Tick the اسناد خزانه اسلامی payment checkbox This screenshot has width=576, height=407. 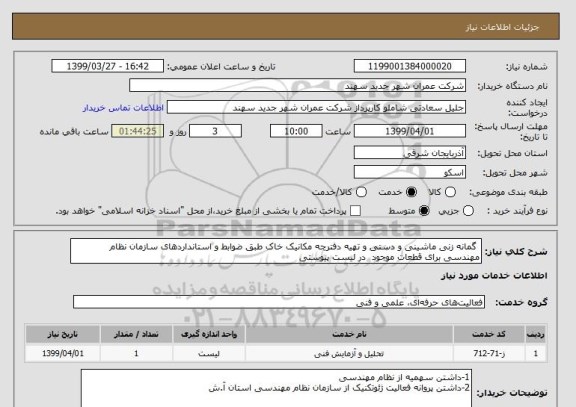(x=355, y=211)
